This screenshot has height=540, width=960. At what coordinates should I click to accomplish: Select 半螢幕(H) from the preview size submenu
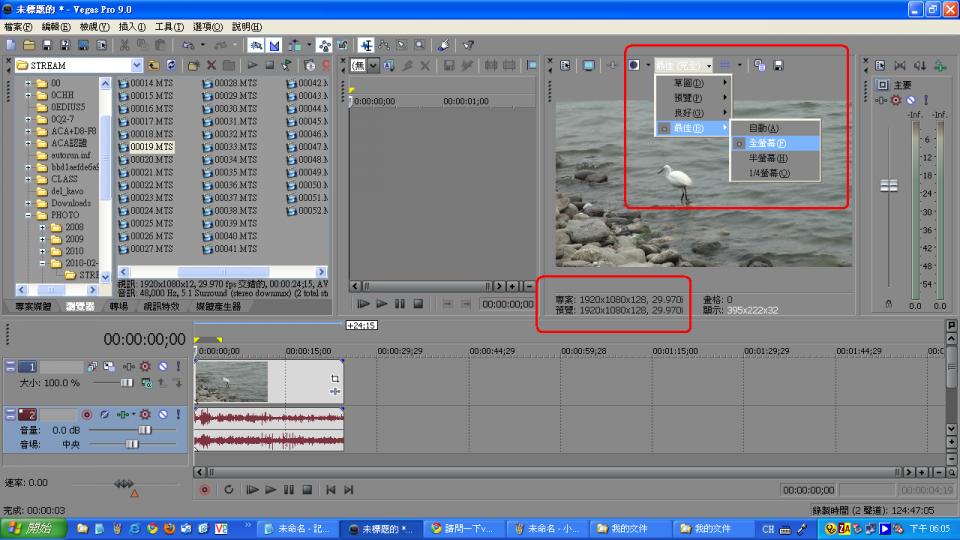768,158
